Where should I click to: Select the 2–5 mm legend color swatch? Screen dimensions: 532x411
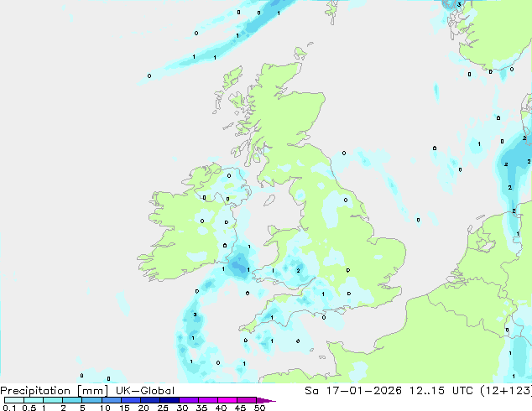click(72, 400)
